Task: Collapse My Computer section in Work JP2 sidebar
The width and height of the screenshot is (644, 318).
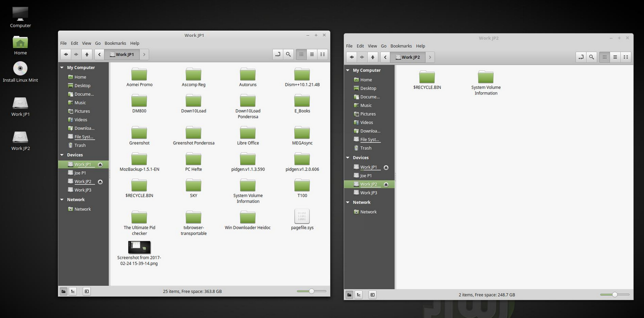Action: [348, 70]
